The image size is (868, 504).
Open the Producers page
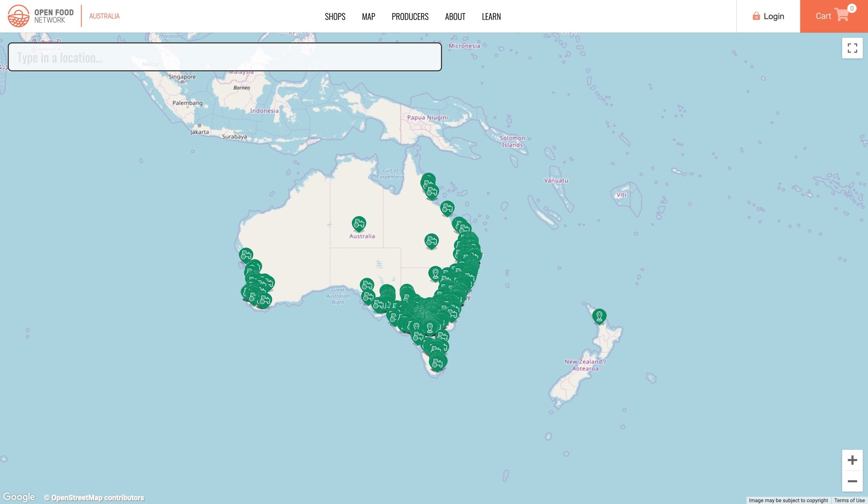[410, 16]
